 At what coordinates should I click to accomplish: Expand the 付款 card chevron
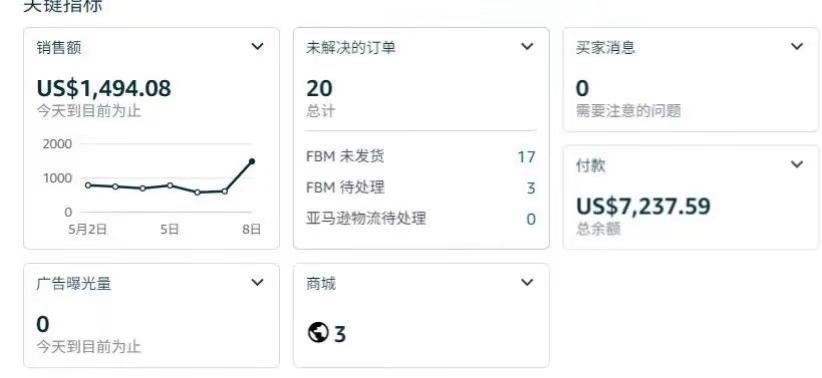pyautogui.click(x=797, y=165)
